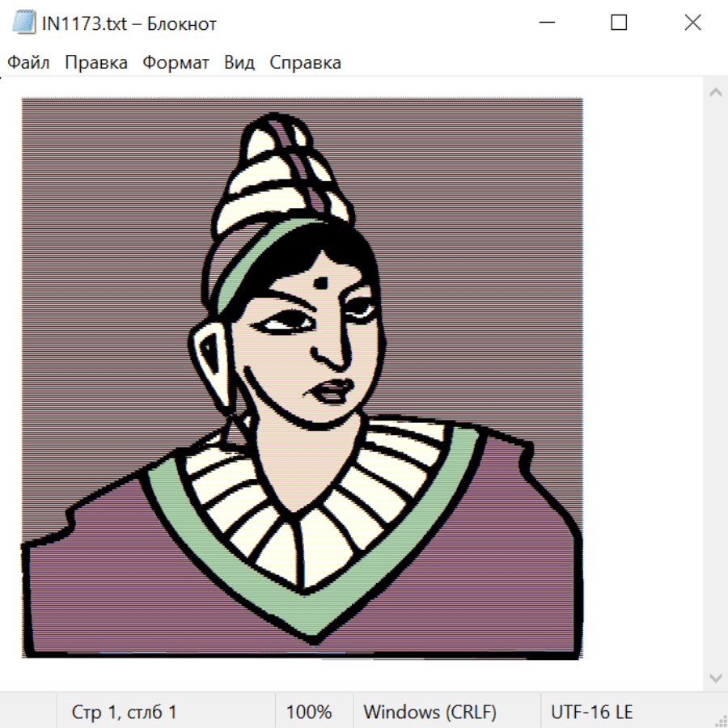Click the black bindi dot on the woman's forehead
Viewport: 728px width, 728px height.
pos(321,282)
